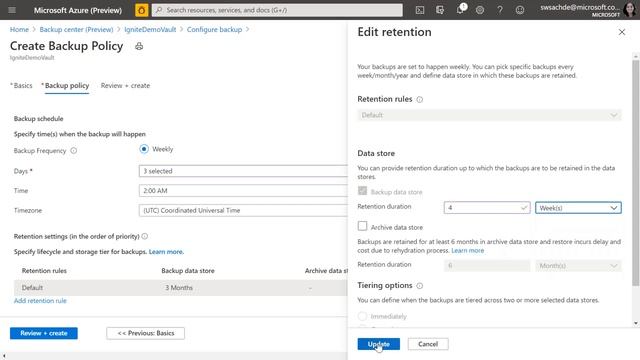Click Cancel in Edit retention panel
This screenshot has height=360, width=640.
coord(428,344)
